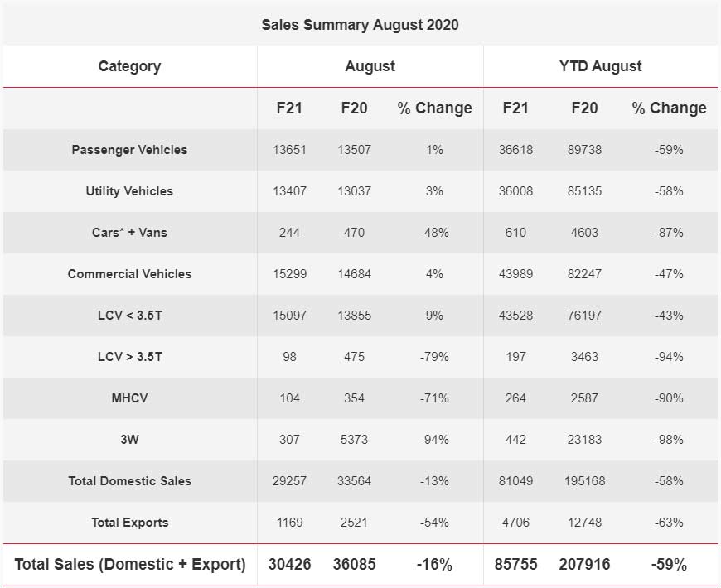This screenshot has width=721, height=588.
Task: Click Passenger Vehicles August F21 value 13651
Action: pyautogui.click(x=289, y=150)
